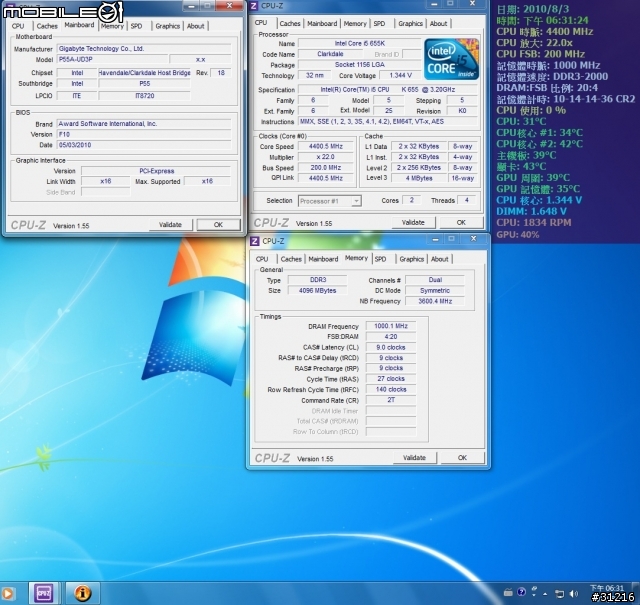This screenshot has height=605, width=640.
Task: Click the Core Speed value '4400.5 MHz'
Action: [326, 147]
